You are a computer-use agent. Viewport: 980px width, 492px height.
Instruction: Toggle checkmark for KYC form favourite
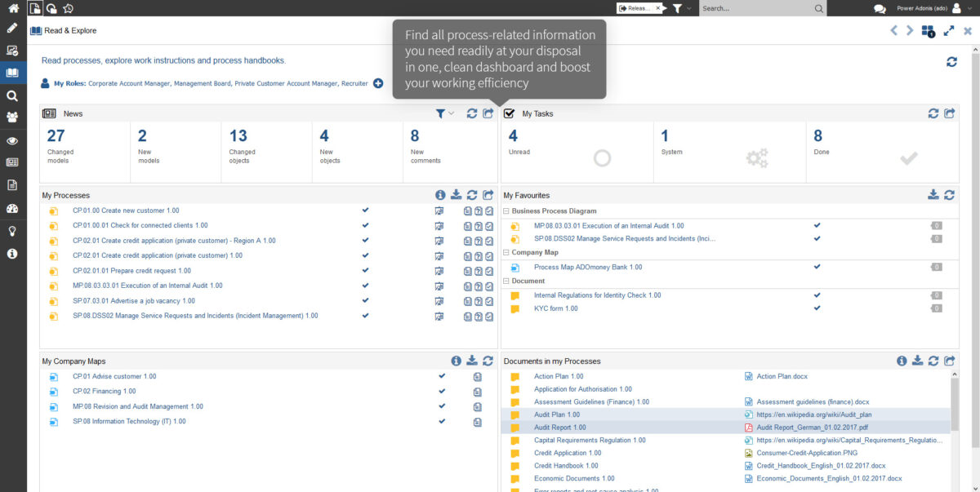click(817, 308)
